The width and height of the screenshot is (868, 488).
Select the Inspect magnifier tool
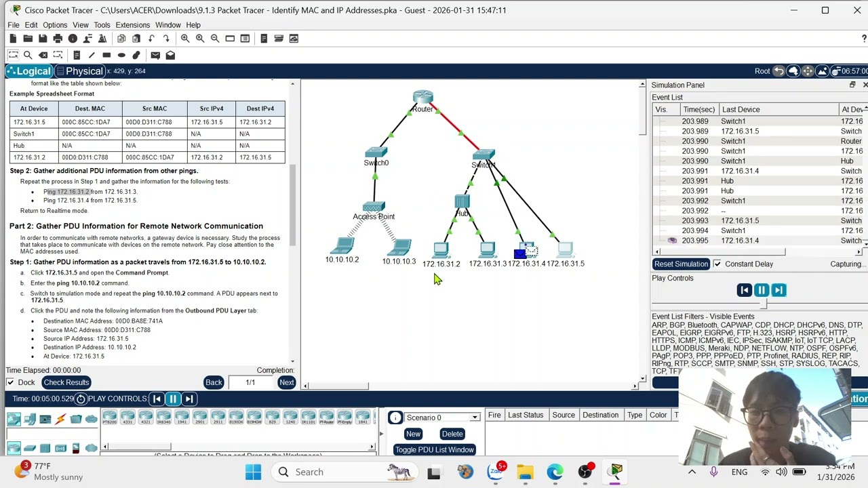[x=28, y=55]
